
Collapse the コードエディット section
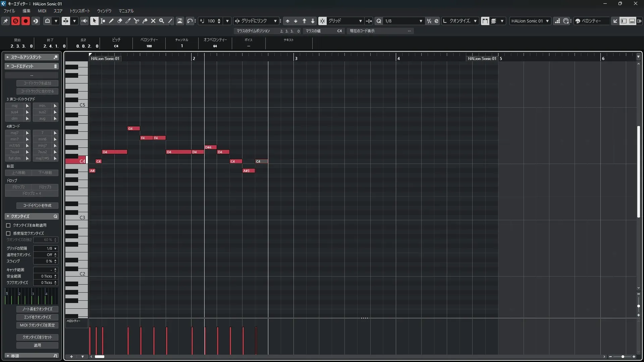coord(8,66)
